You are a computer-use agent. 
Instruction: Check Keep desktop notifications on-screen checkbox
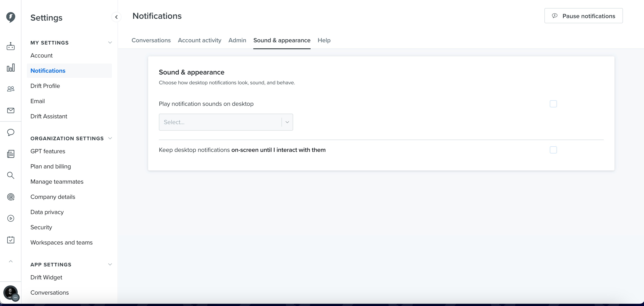pos(553,150)
